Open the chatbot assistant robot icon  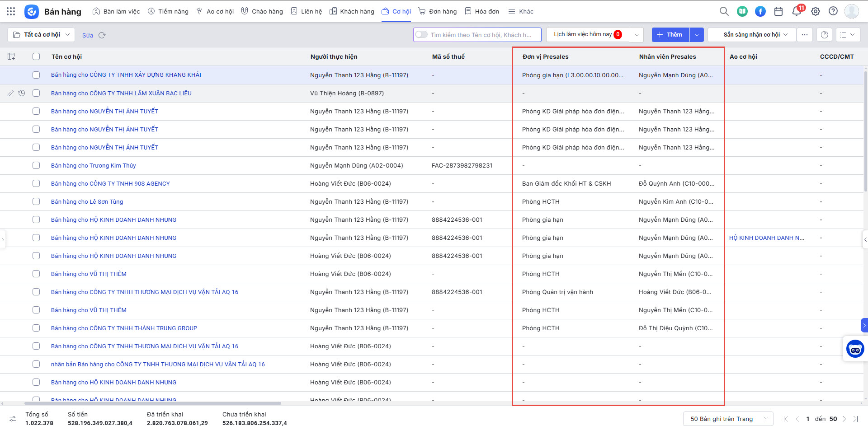click(855, 349)
